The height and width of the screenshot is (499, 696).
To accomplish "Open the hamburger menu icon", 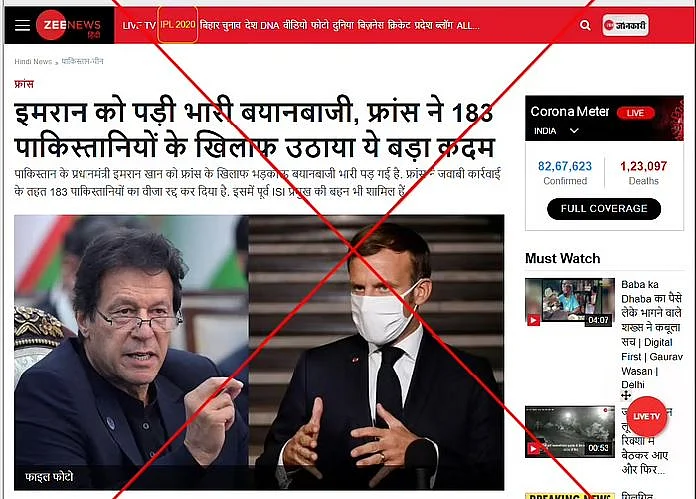I will tap(22, 25).
